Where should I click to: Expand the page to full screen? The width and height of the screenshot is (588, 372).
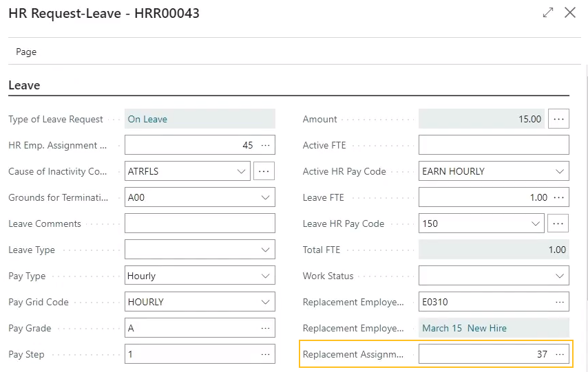point(548,12)
